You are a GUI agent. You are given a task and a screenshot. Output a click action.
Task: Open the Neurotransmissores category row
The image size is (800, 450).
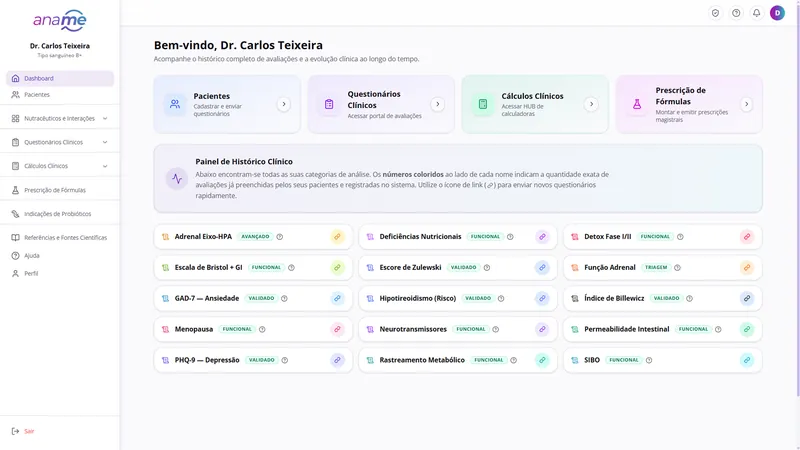(x=458, y=329)
